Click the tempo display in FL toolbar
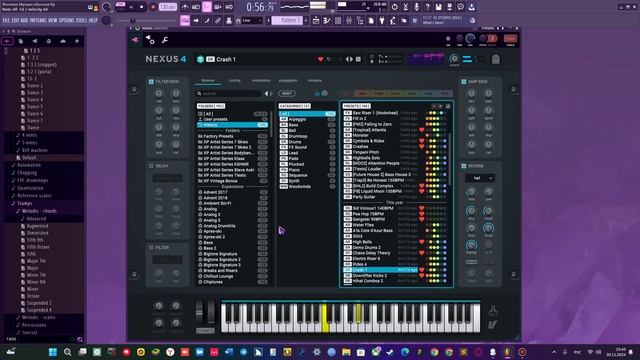The image size is (640, 360). tap(167, 7)
